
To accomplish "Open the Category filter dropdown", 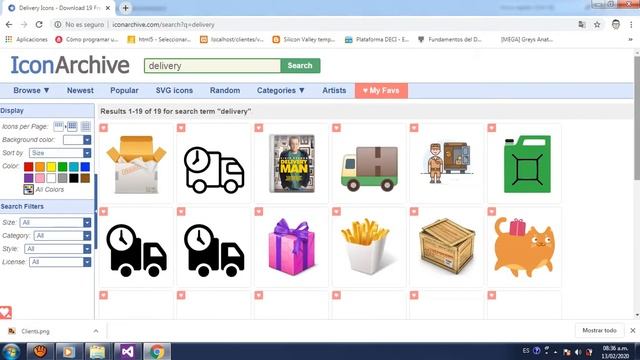I will pos(63,236).
